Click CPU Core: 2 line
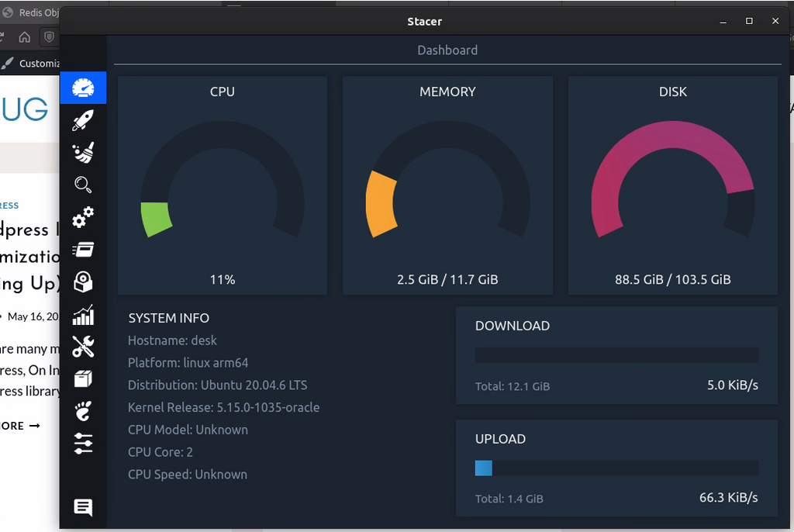The height and width of the screenshot is (532, 794). tap(160, 452)
